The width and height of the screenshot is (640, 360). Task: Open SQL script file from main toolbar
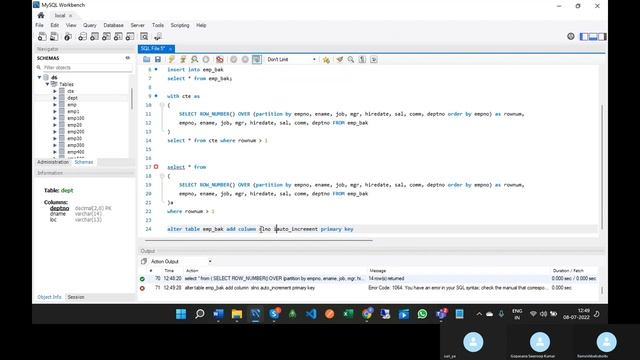click(54, 37)
